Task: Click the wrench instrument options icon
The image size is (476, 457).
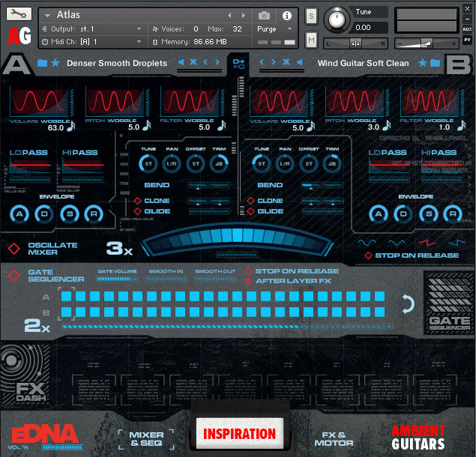Action: [19, 14]
